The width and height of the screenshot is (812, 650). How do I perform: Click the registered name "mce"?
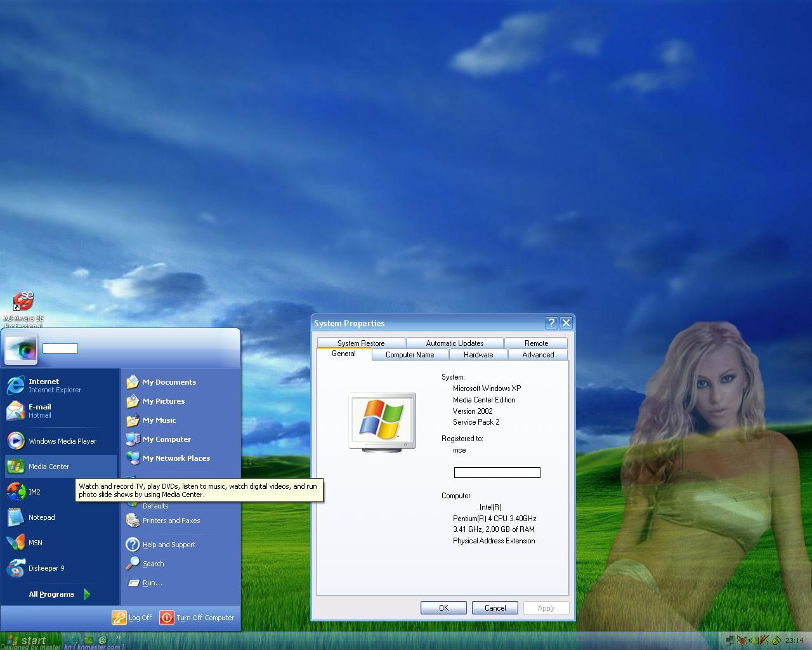click(x=459, y=450)
